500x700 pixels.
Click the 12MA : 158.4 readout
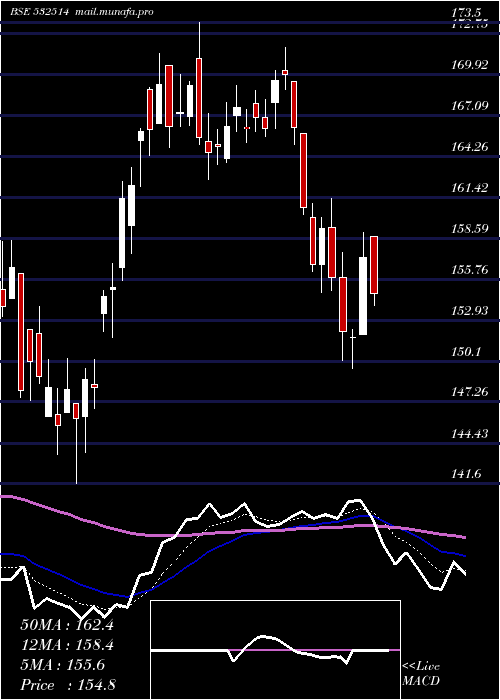67,645
